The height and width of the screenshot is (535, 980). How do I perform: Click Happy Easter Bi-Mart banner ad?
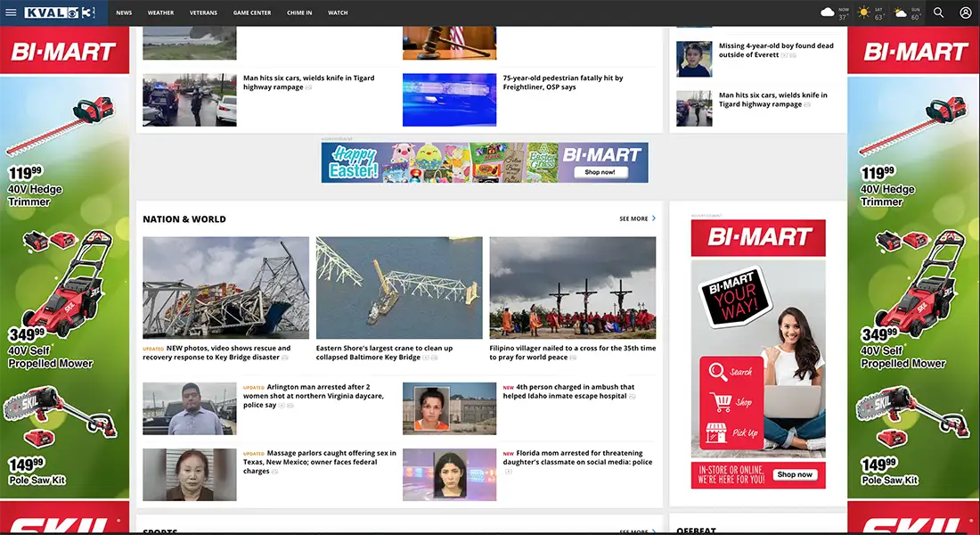click(485, 162)
